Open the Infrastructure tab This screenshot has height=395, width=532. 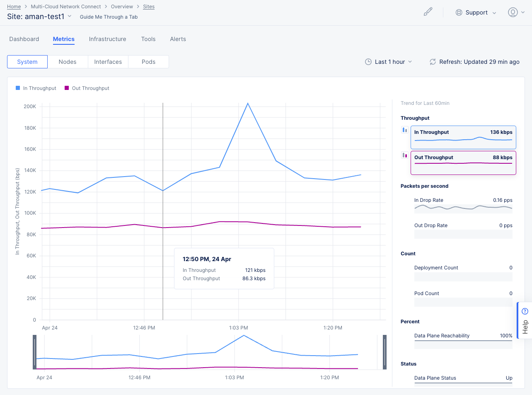107,39
